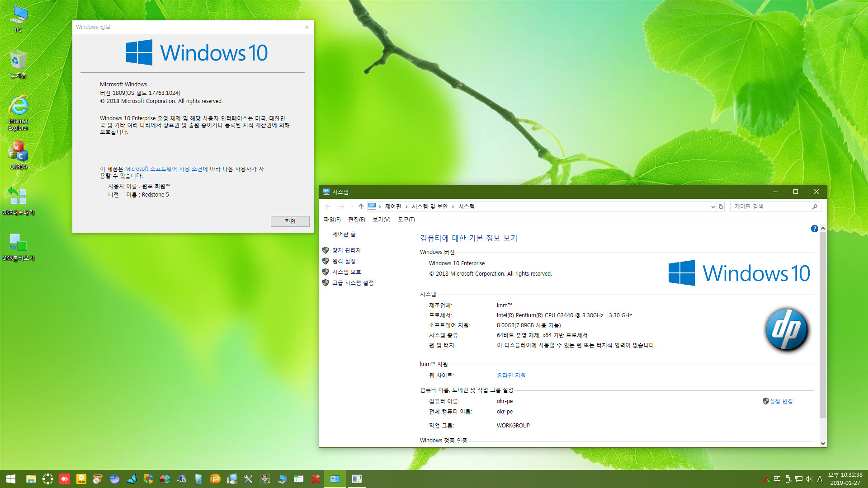Expand the chevron after 제어판 in breadcrumb
Viewport: 868px width, 488px height.
pos(406,206)
